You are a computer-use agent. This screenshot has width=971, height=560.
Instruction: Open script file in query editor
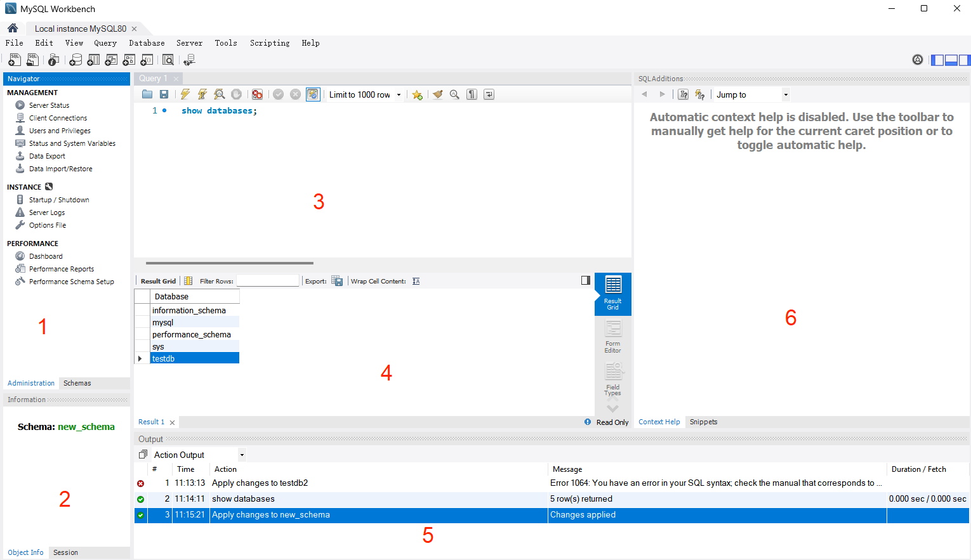click(147, 94)
